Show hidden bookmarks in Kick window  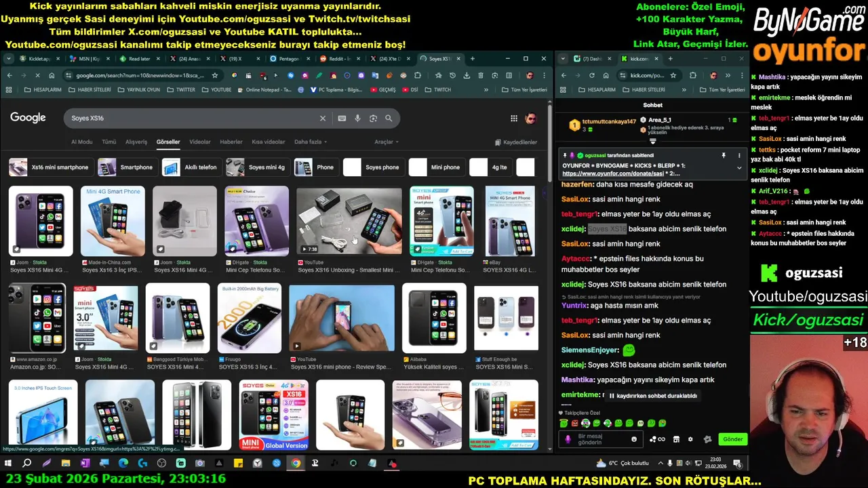click(683, 89)
